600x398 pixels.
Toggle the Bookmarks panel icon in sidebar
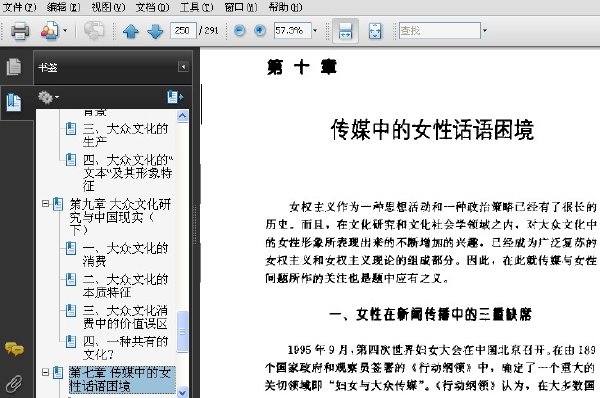[x=14, y=102]
